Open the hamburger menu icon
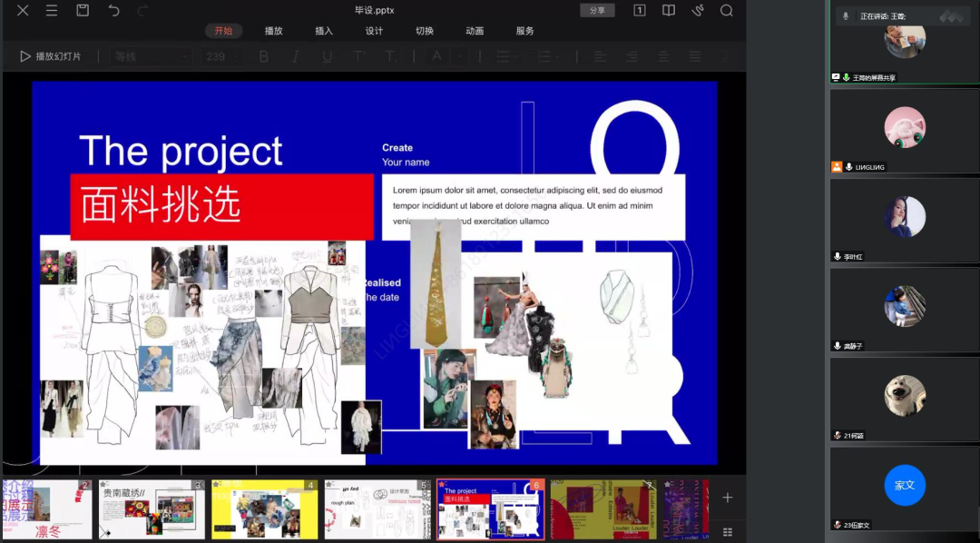The height and width of the screenshot is (543, 980). (x=52, y=10)
